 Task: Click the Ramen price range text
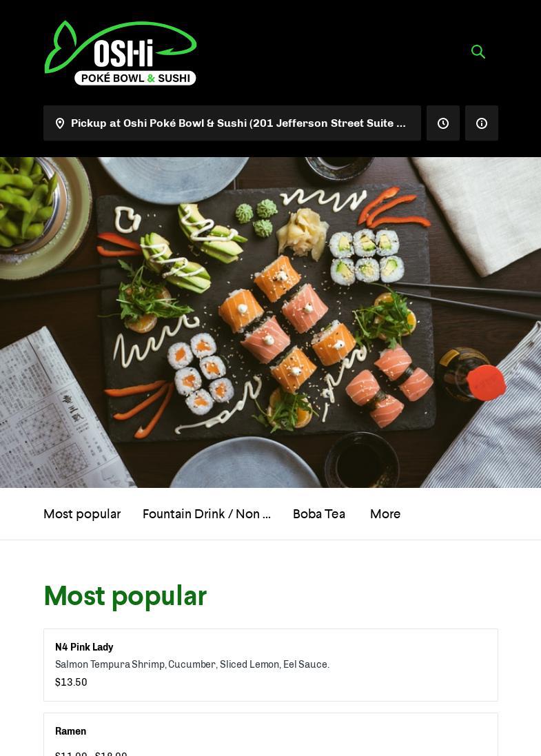[x=91, y=754]
